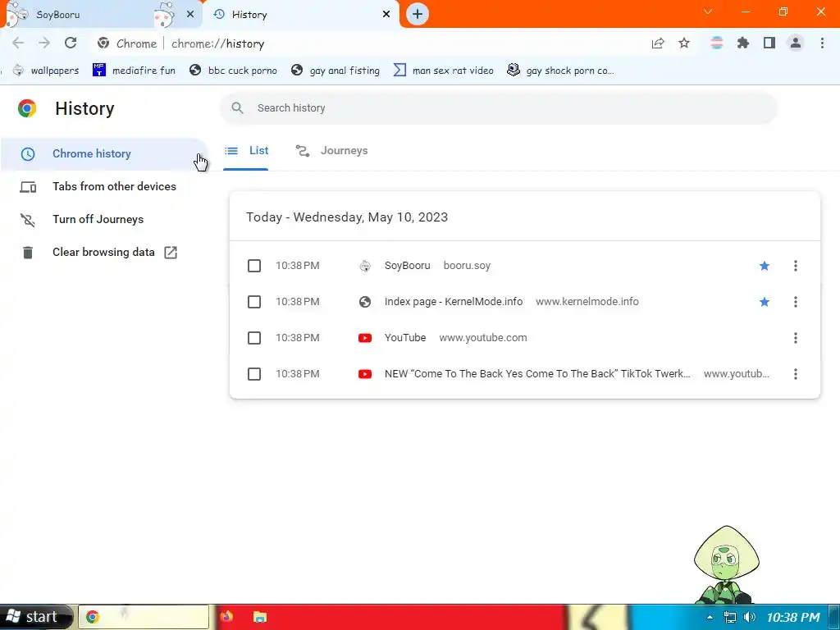The height and width of the screenshot is (630, 840).
Task: Switch to the SoyBooru tab
Action: click(x=102, y=15)
